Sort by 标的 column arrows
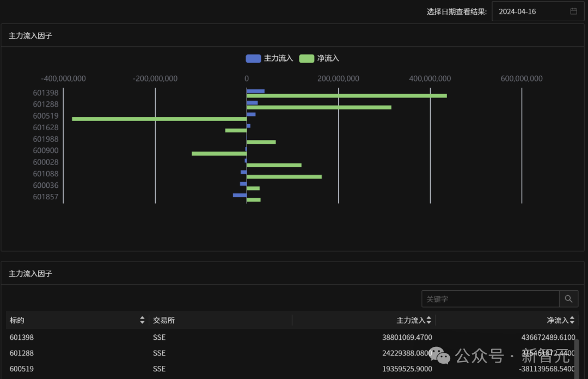The height and width of the screenshot is (379, 588). 142,320
